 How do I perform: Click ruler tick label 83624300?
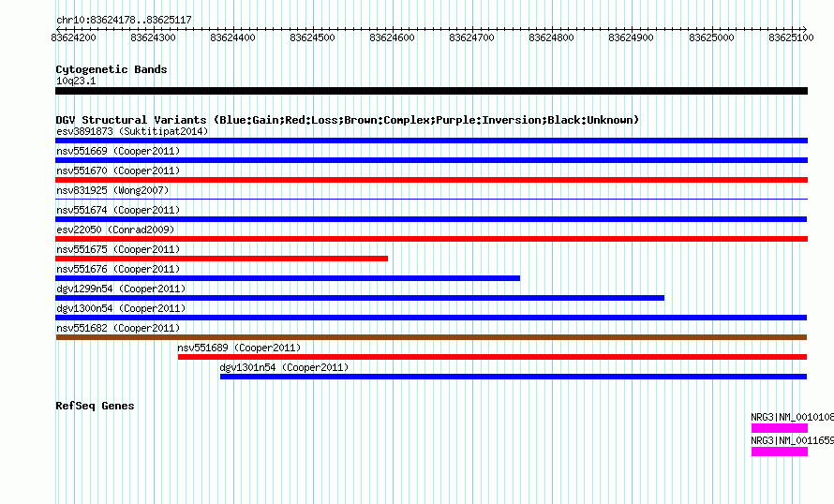click(153, 37)
